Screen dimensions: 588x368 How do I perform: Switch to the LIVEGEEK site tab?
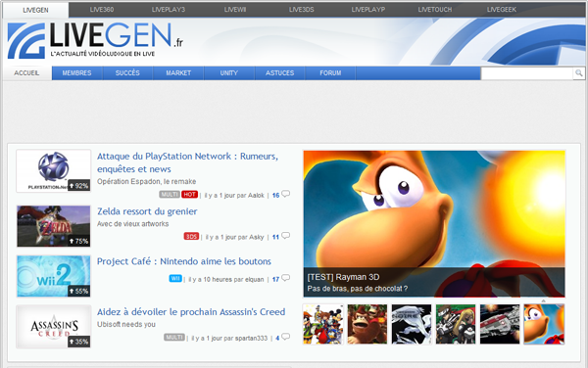502,10
